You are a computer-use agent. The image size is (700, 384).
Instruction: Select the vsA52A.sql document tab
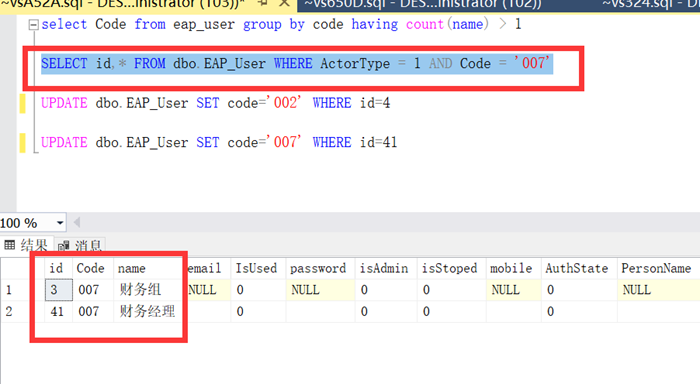pos(122,4)
